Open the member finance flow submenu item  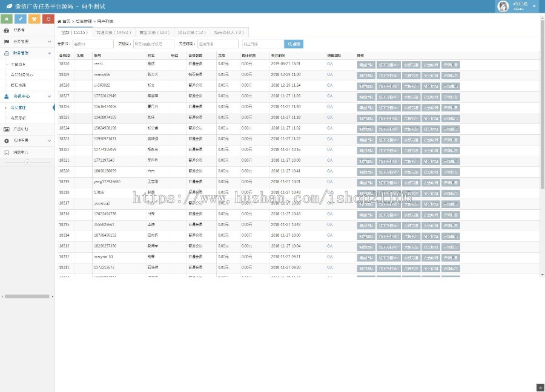tap(22, 74)
